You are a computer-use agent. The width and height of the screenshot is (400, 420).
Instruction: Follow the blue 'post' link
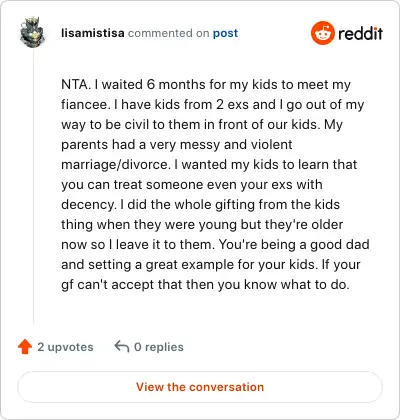[x=225, y=33]
